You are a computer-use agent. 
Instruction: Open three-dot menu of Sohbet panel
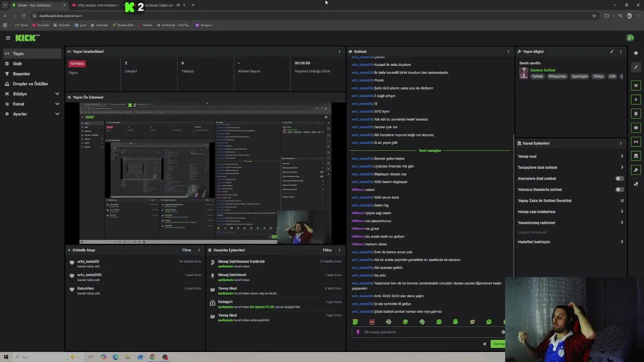coord(508,51)
